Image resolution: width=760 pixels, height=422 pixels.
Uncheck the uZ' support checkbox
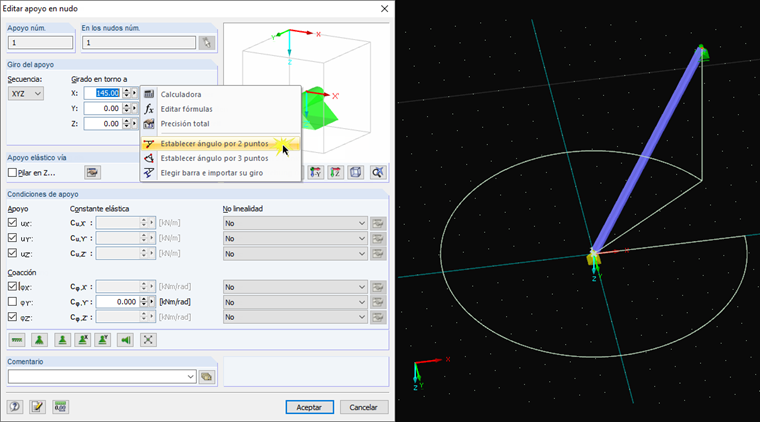13,253
